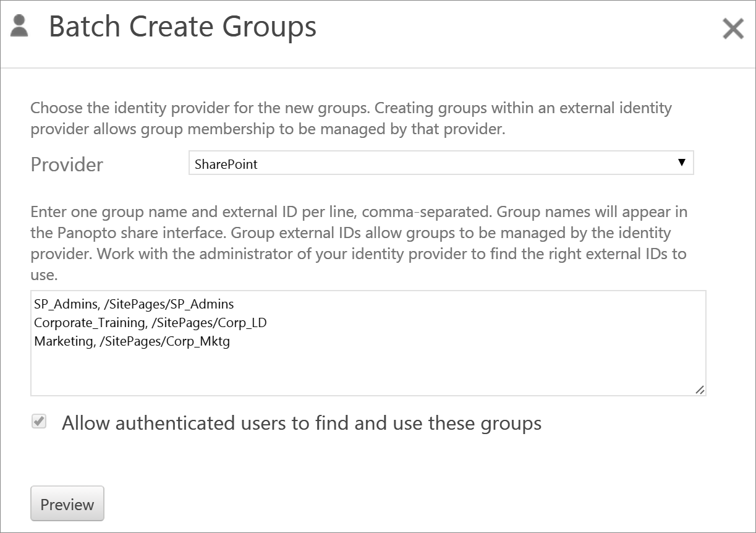Click the paragraph about group names and external IDs
Viewport: 756px width, 533px height.
[359, 242]
